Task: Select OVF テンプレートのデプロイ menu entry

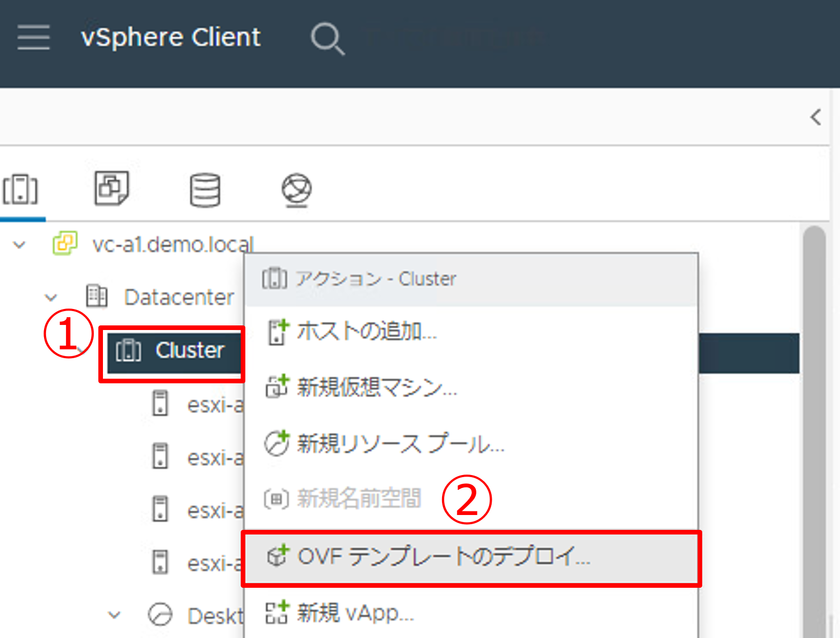Action: tap(443, 557)
